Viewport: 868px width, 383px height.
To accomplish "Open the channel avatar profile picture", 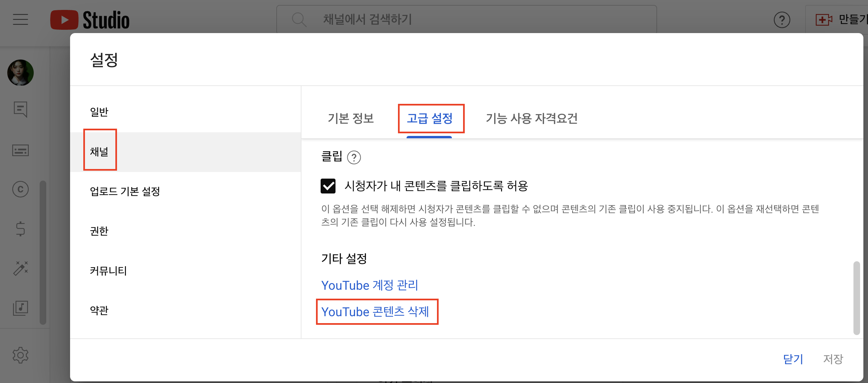I will (x=20, y=72).
